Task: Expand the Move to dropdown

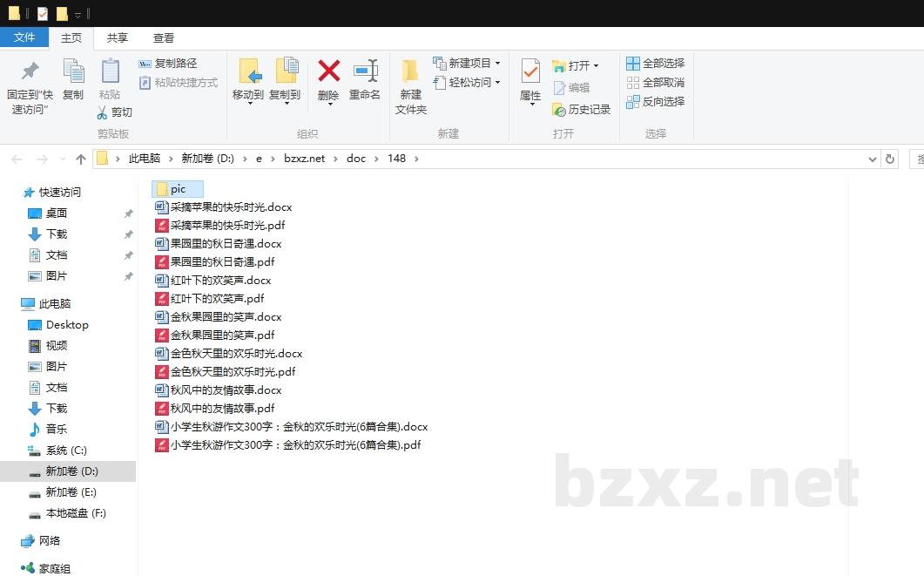Action: tap(248, 102)
